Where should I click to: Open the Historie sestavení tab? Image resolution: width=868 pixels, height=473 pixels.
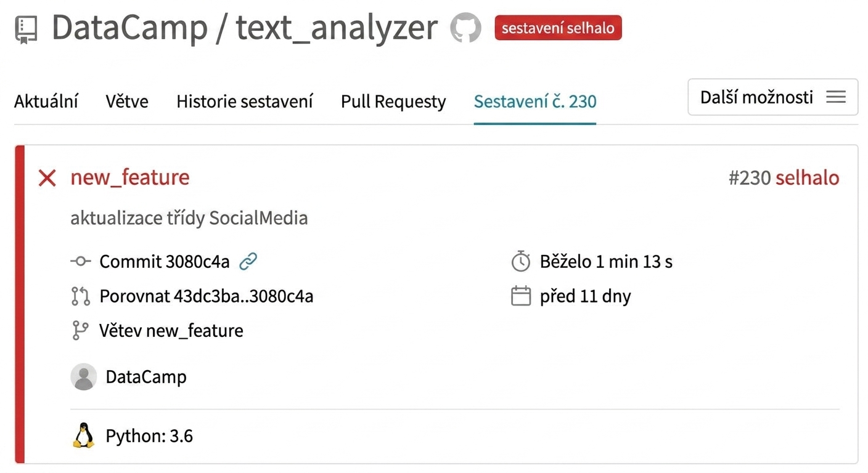coord(245,101)
